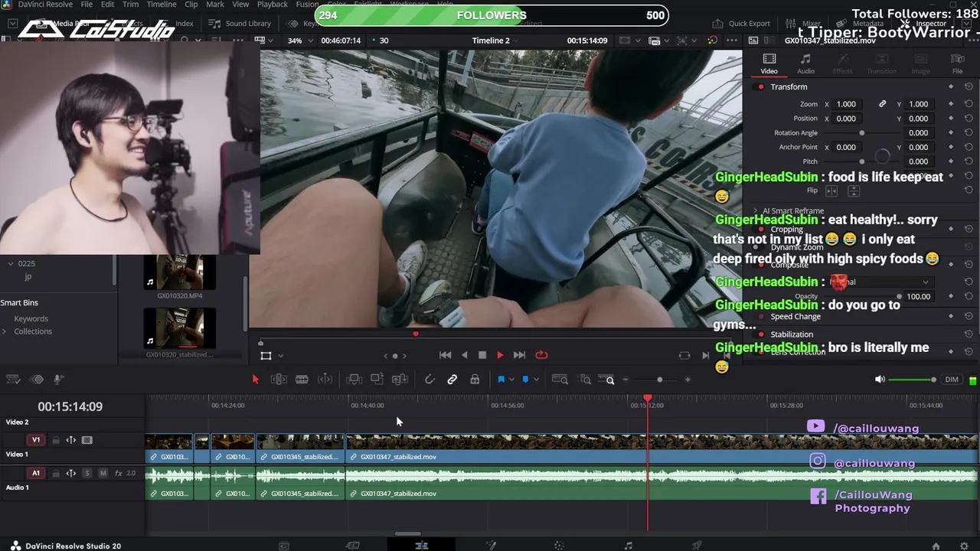Click the Full Extent Zoom icon
The width and height of the screenshot is (980, 551).
click(560, 380)
